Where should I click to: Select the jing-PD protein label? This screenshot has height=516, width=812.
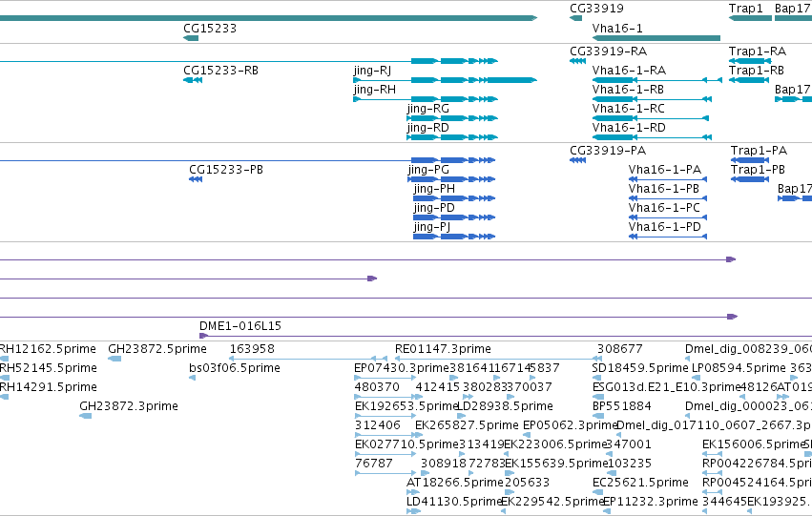click(x=434, y=208)
